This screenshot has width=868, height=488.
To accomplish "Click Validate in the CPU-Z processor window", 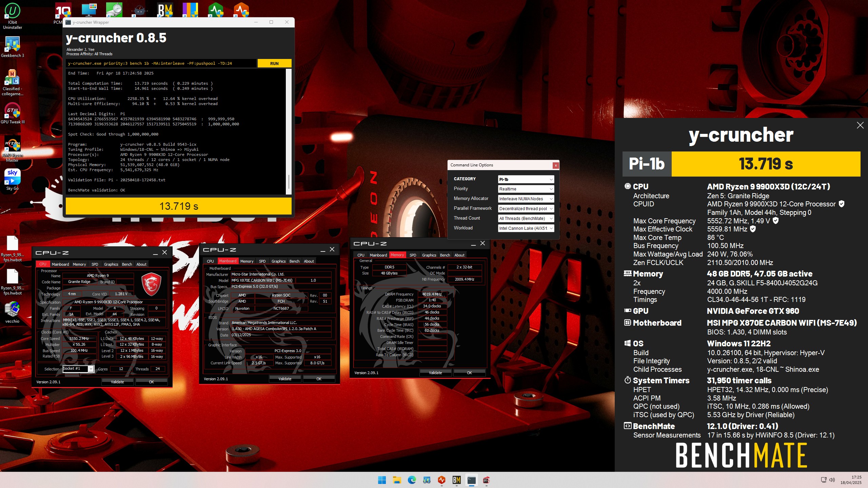I will (117, 382).
